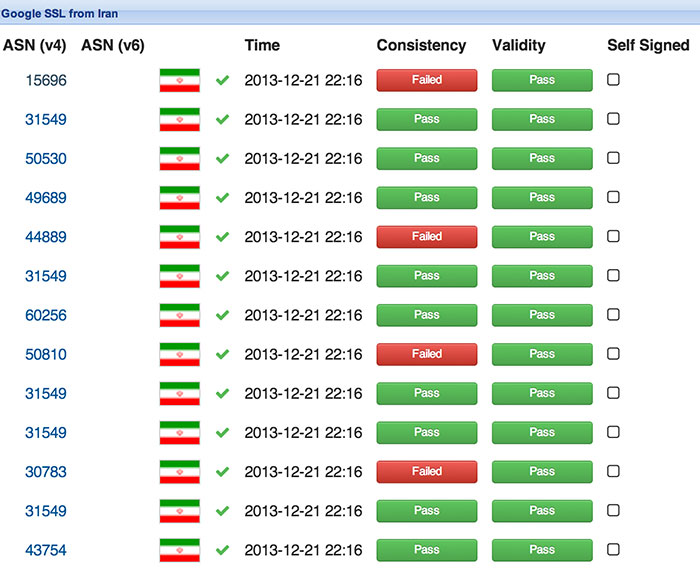The image size is (700, 575).
Task: Click the Validity Pass button for ASN 49689
Action: [x=542, y=198]
